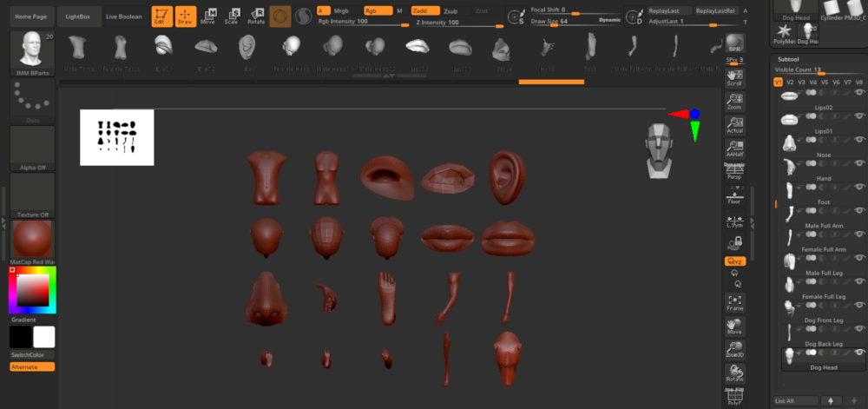Toggle the L.Sym local symmetry button
This screenshot has width=868, height=409.
click(x=734, y=221)
